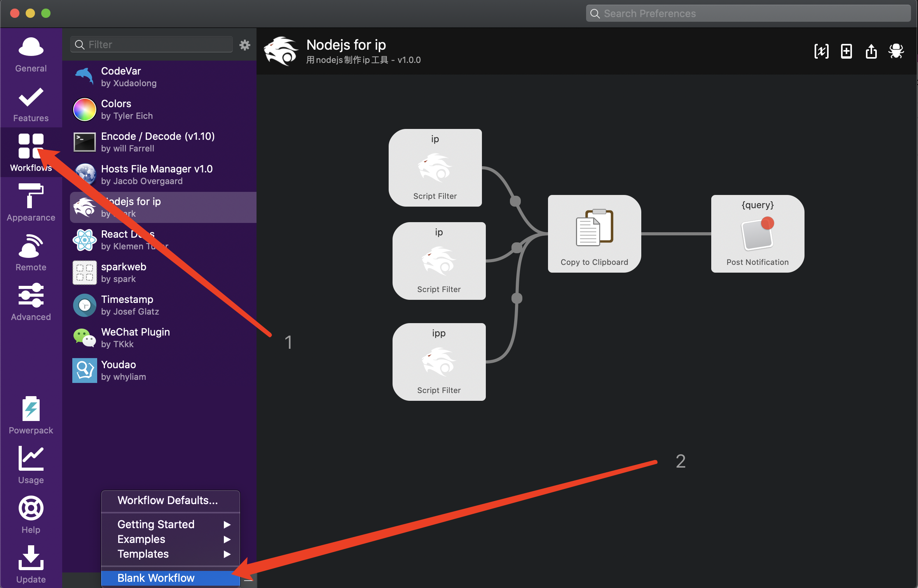The width and height of the screenshot is (918, 588).
Task: Select the Colors workflow by Tyler Eich
Action: [x=163, y=110]
